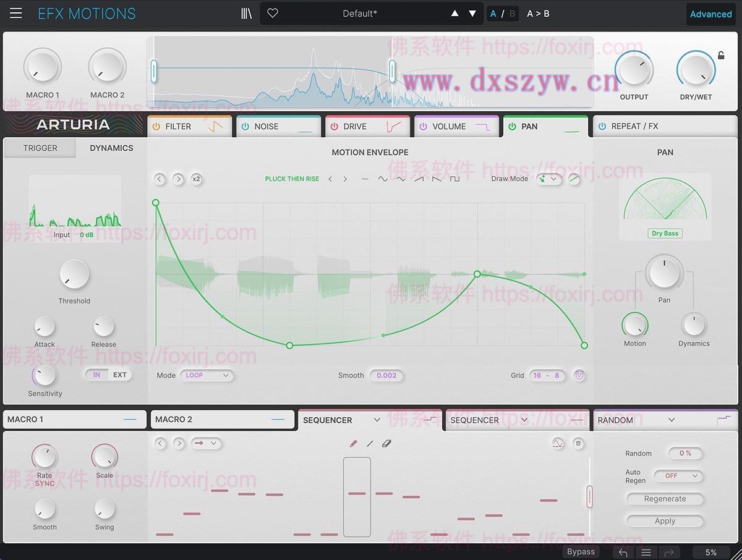
Task: Open the VOLUME module tab
Action: coord(457,126)
